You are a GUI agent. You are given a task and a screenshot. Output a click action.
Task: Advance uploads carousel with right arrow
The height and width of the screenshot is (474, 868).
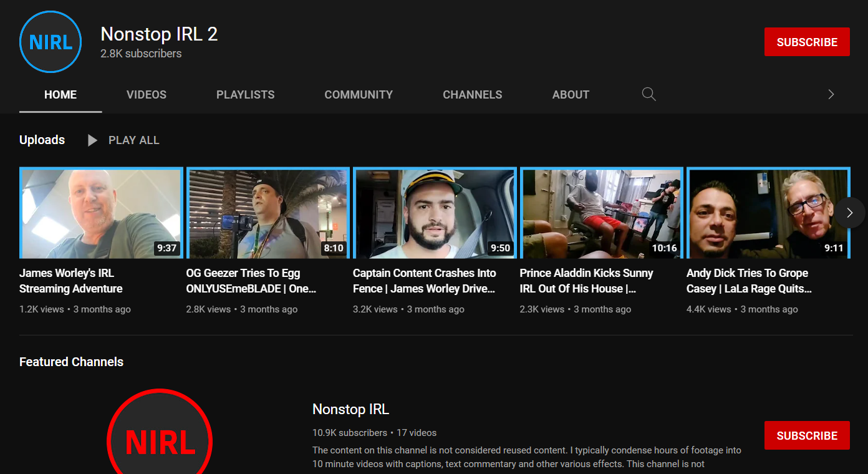click(x=849, y=213)
